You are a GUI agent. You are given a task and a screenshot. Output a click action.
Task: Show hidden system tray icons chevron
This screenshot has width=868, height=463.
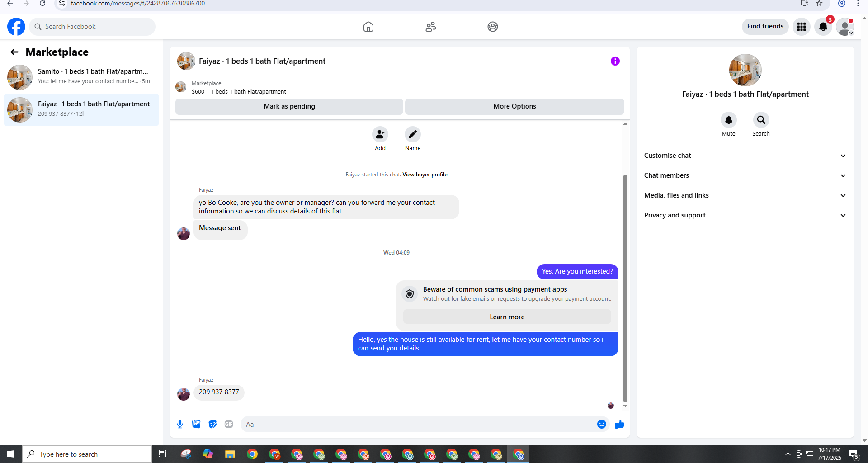[x=788, y=454]
